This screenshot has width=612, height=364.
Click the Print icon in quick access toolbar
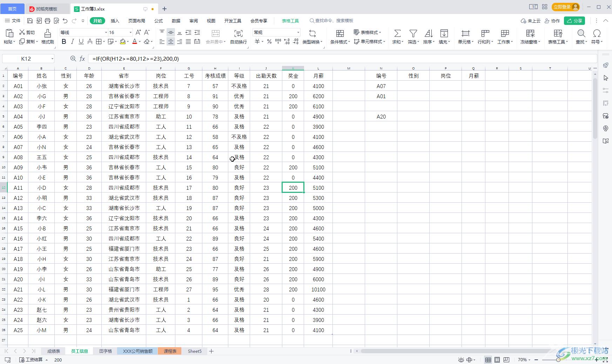tap(48, 21)
